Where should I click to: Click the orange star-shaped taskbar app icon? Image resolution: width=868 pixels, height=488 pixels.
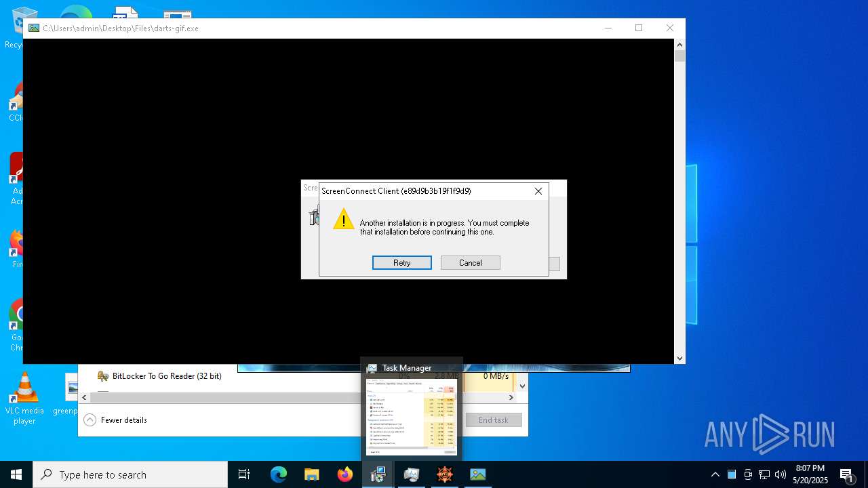click(445, 474)
